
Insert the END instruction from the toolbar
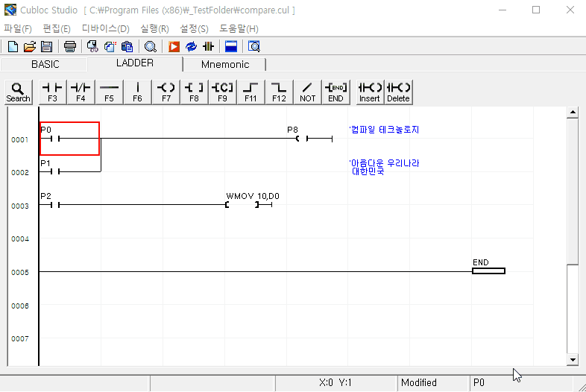point(335,92)
